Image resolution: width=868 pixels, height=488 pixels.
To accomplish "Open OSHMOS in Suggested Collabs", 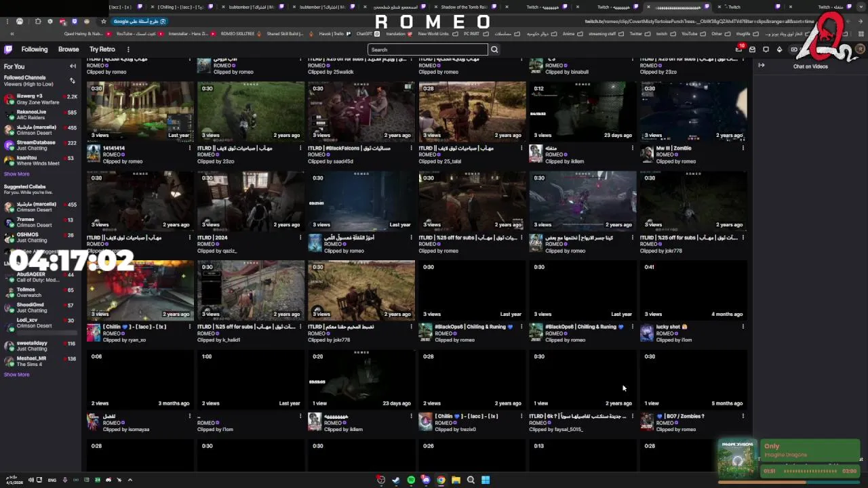I will (41, 237).
